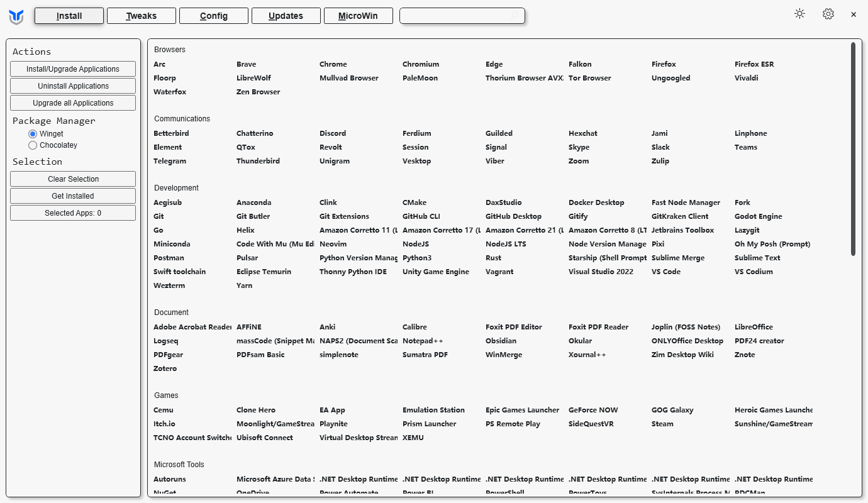868x503 pixels.
Task: Select Discord in Communications
Action: 333,133
